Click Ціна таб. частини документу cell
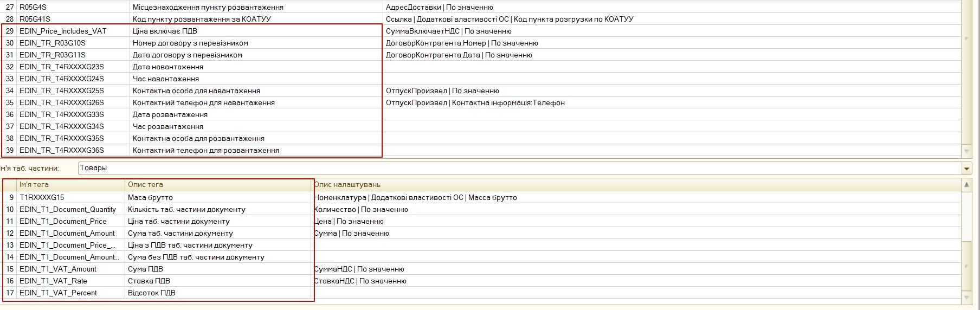This screenshot has height=310, width=980. [x=218, y=221]
